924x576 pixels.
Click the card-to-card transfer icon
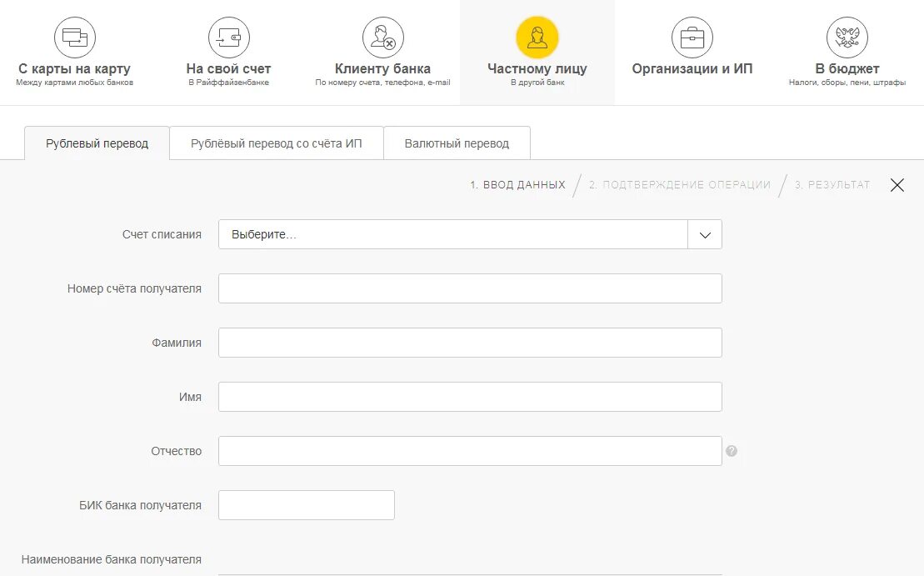pyautogui.click(x=75, y=38)
